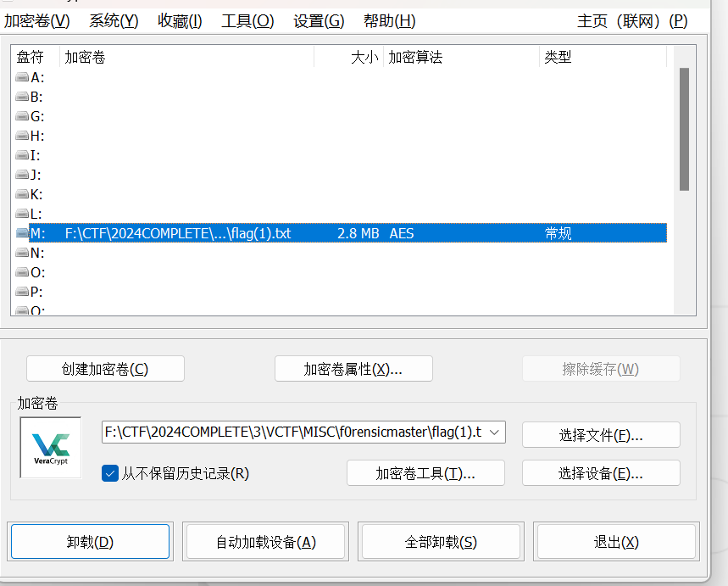Select the H: drive icon
Screen dimensions: 728x586
tap(22, 136)
